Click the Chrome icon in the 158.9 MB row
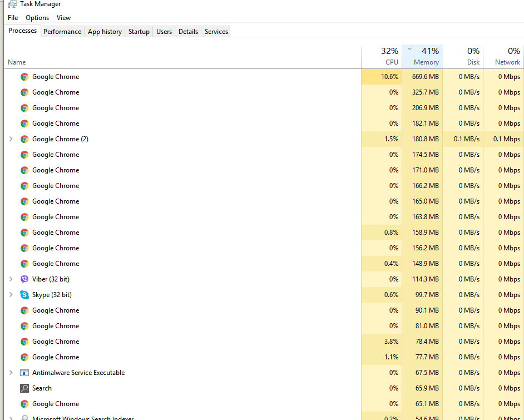Viewport: 524px width, 420px height. click(x=24, y=233)
